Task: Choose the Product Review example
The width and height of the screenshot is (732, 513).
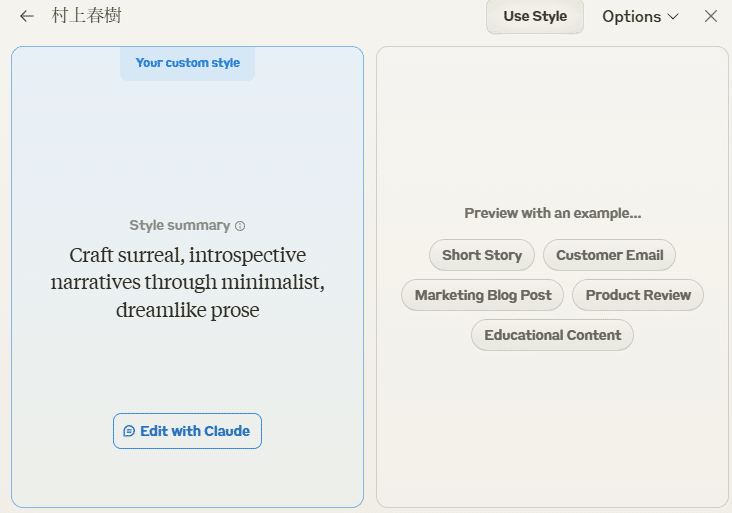Action: pyautogui.click(x=638, y=295)
